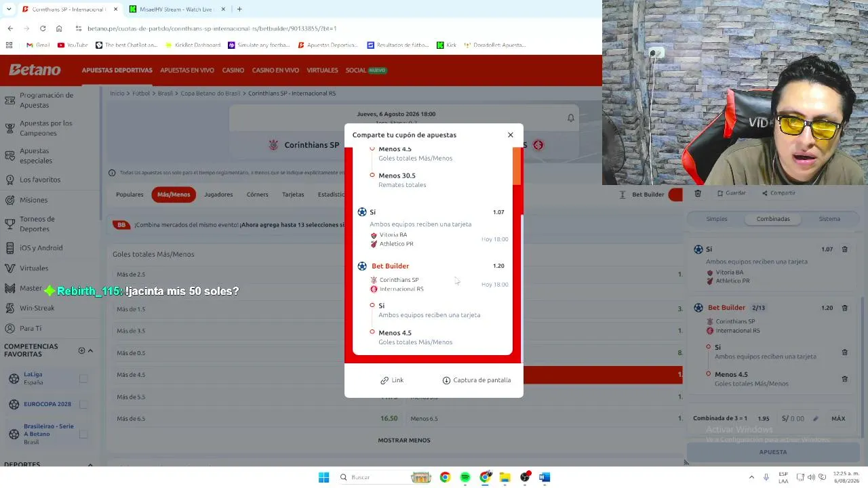Tick the Brasileirao - Serie A Betano checkbox
The width and height of the screenshot is (868, 488).
pyautogui.click(x=83, y=434)
